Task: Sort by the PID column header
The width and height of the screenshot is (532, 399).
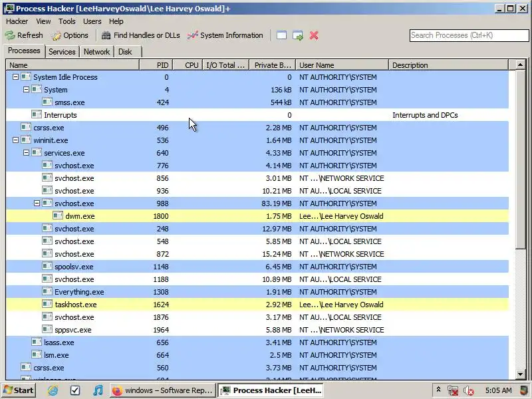Action: pos(156,65)
